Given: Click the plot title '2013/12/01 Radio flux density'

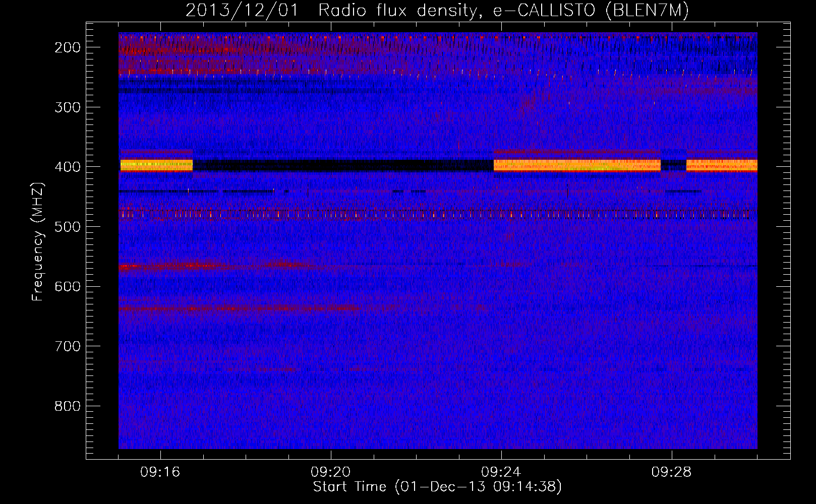Looking at the screenshot, I should (331, 11).
